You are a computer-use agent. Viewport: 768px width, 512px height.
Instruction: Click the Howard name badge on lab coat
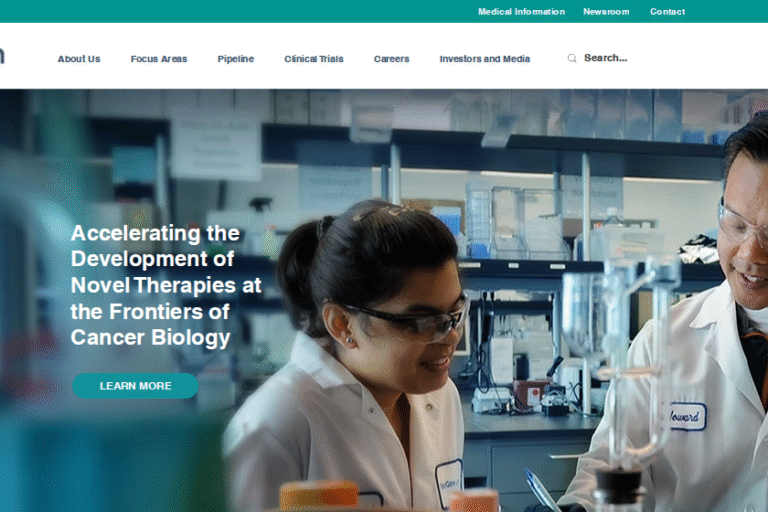tap(688, 417)
